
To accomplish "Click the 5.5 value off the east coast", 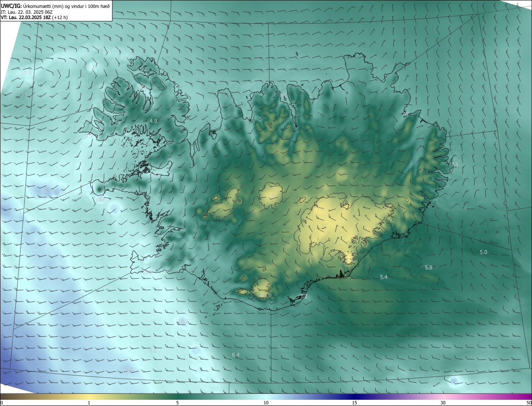I will 455,165.
